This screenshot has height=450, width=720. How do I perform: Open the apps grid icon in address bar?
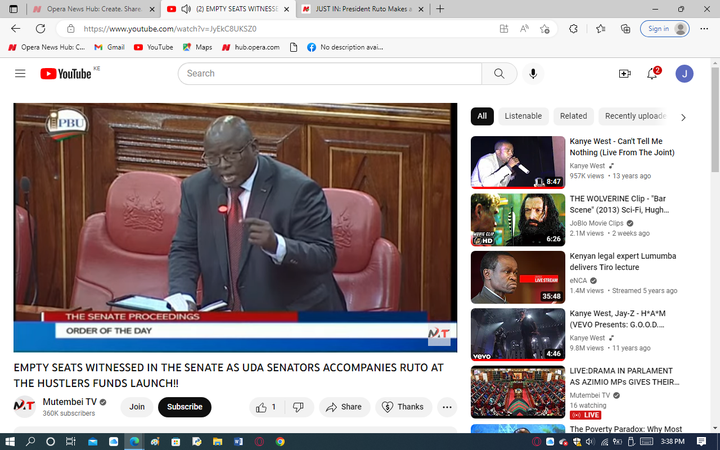click(504, 28)
